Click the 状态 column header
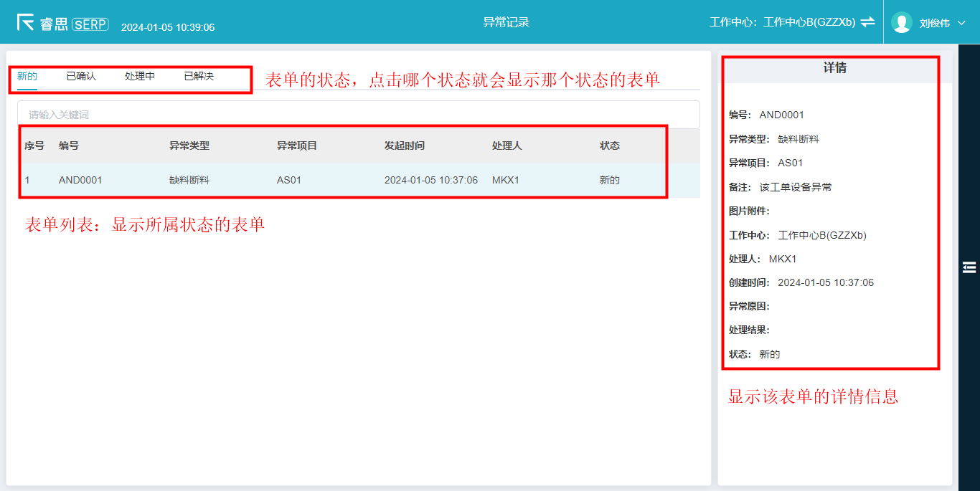980x491 pixels. pyautogui.click(x=610, y=146)
